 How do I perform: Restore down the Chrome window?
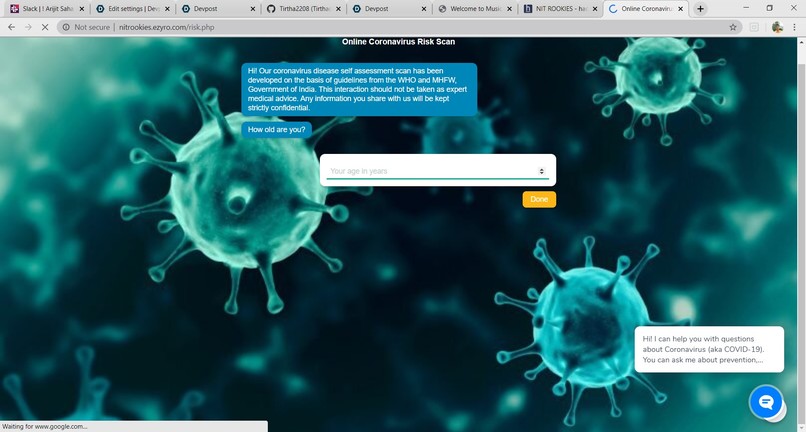coord(770,8)
